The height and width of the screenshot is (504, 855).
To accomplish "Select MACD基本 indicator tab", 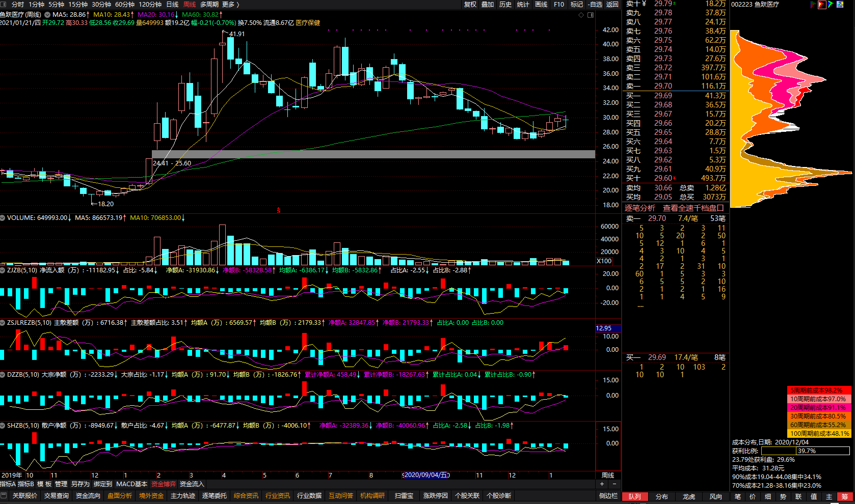I will (132, 484).
